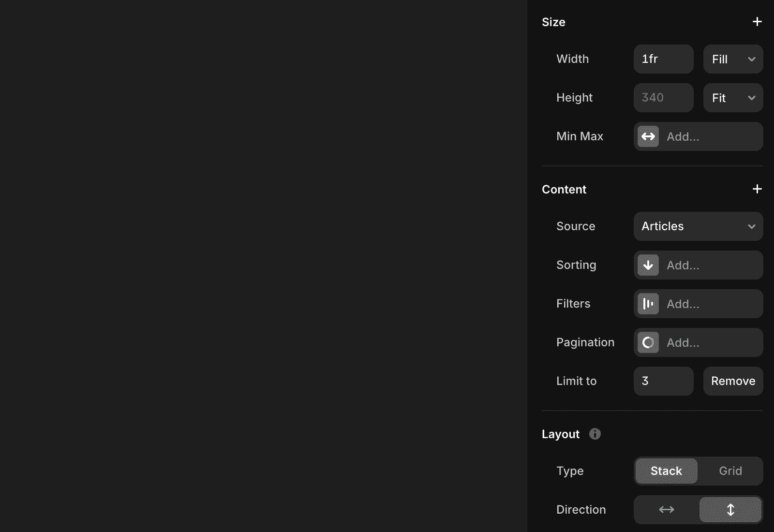Click the Source label
This screenshot has width=774, height=532.
[x=576, y=226]
